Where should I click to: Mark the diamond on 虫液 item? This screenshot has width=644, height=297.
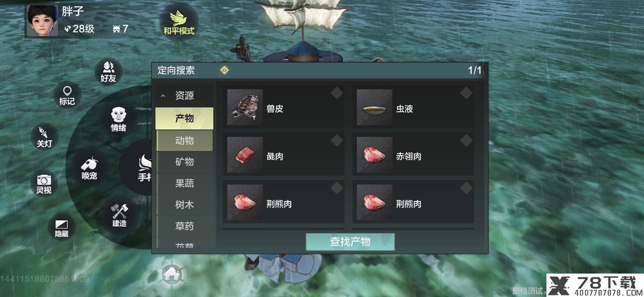tap(466, 93)
